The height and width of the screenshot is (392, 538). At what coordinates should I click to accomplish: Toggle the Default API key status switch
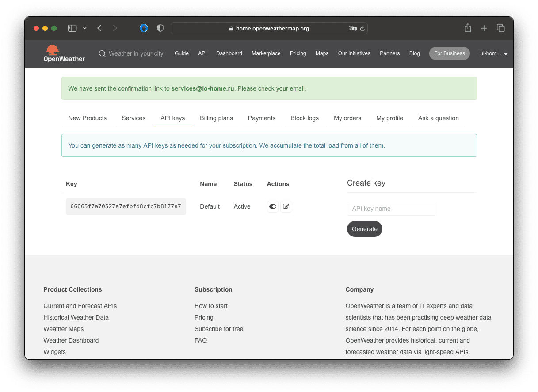click(x=273, y=206)
